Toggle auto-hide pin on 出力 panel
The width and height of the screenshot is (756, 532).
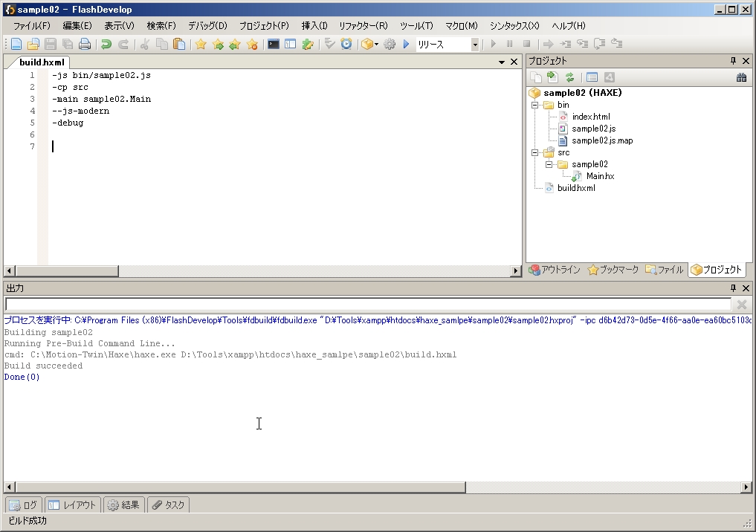[x=733, y=288]
